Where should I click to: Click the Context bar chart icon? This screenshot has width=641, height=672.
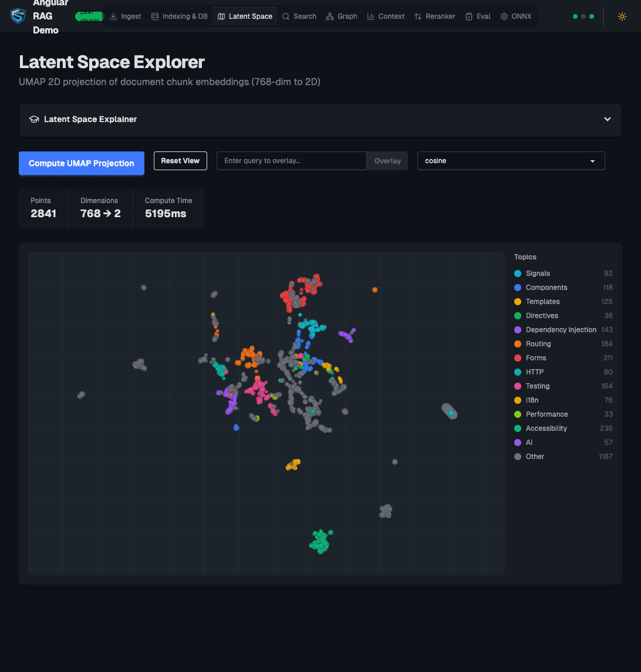(370, 16)
